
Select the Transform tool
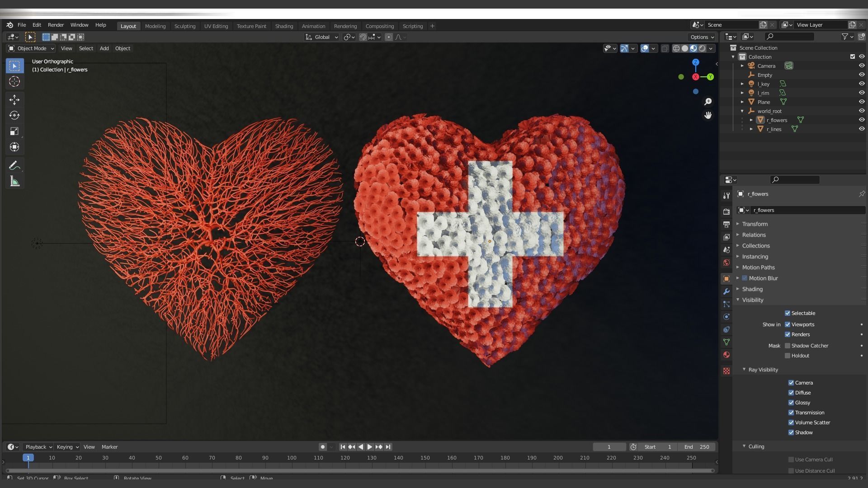[14, 147]
